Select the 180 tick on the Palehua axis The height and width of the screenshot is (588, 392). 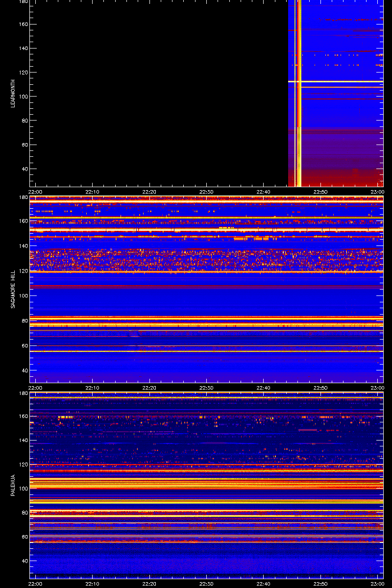pos(23,394)
